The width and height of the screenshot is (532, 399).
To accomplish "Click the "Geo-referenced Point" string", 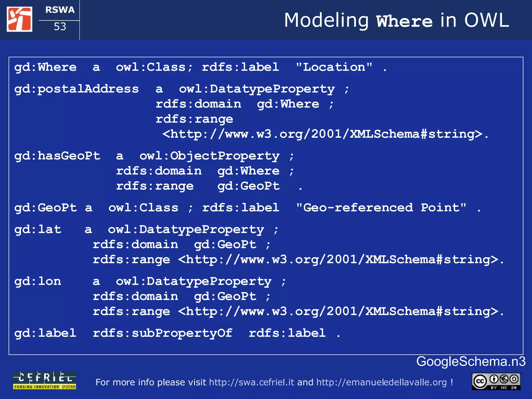I will click(381, 208).
